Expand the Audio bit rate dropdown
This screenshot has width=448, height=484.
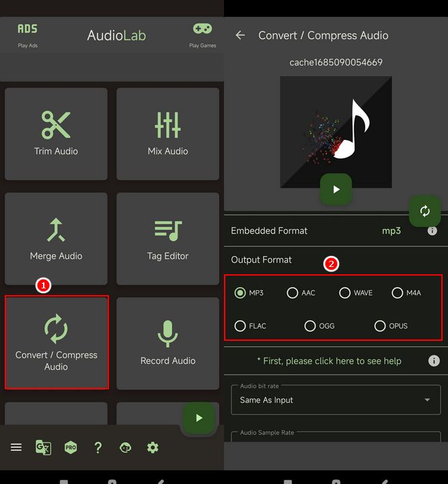[x=336, y=400]
